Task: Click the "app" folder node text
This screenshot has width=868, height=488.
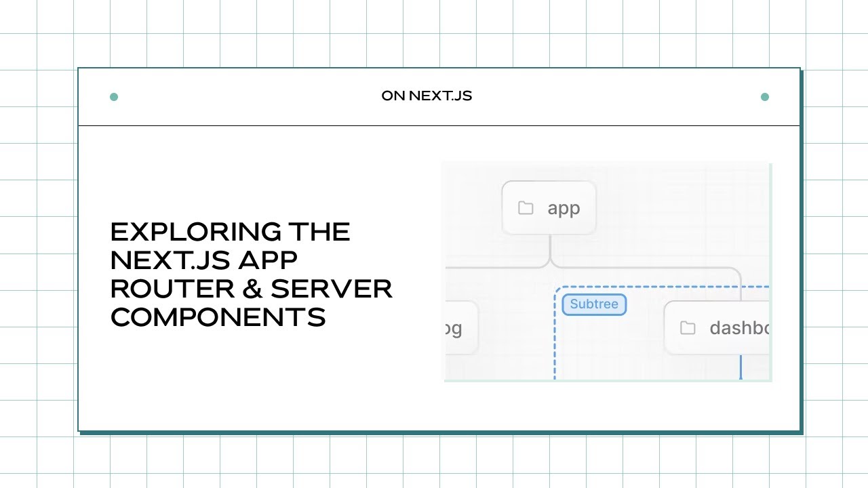Action: coord(564,208)
